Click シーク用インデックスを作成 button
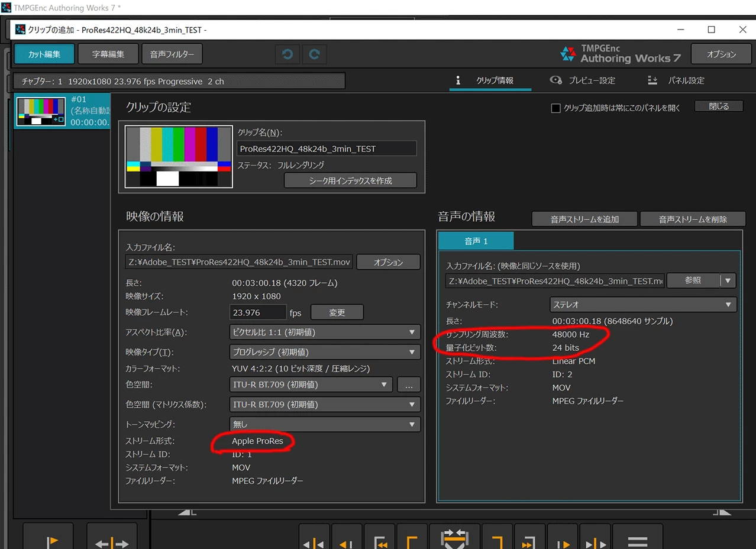Screen dimensions: 756x549 click(350, 180)
